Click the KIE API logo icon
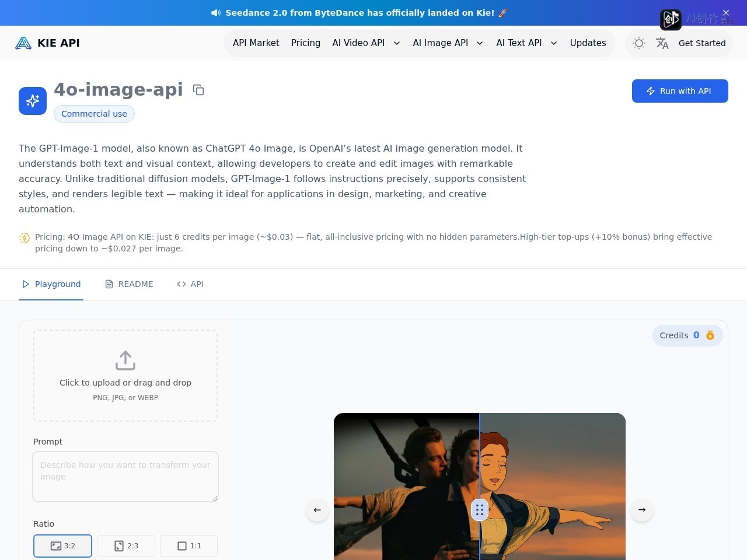Screen dimensions: 747x560 [x=23, y=43]
